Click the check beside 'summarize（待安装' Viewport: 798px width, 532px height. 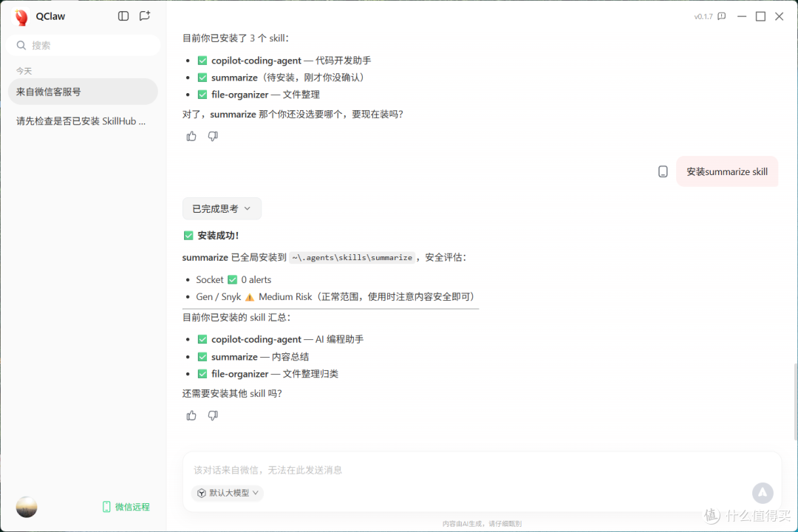(x=202, y=78)
